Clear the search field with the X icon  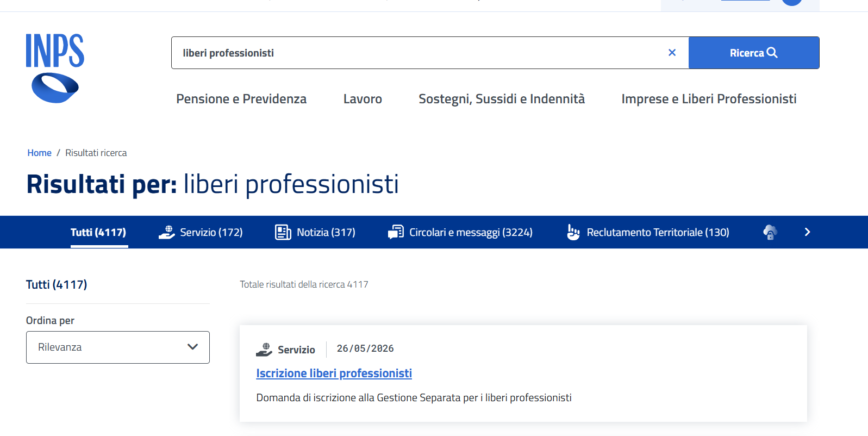[672, 53]
